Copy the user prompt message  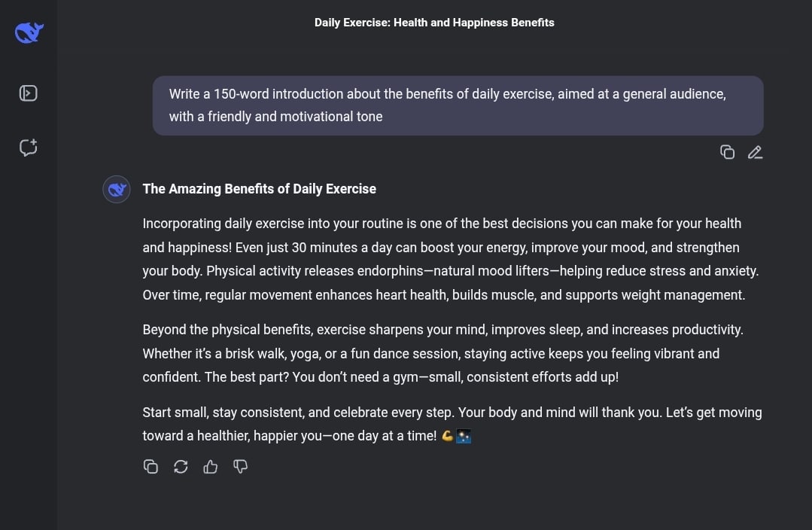727,152
